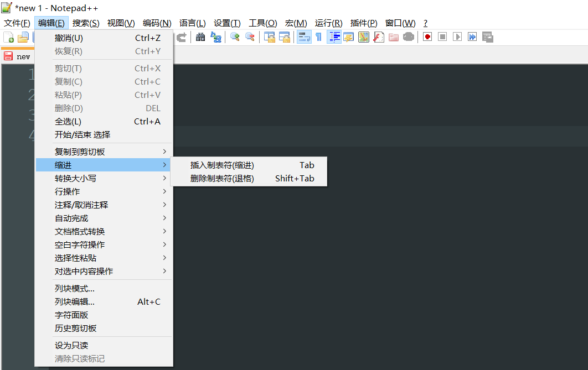Screen dimensions: 588x370
Task: Click the grey monitoring toolbar icon
Action: point(409,37)
